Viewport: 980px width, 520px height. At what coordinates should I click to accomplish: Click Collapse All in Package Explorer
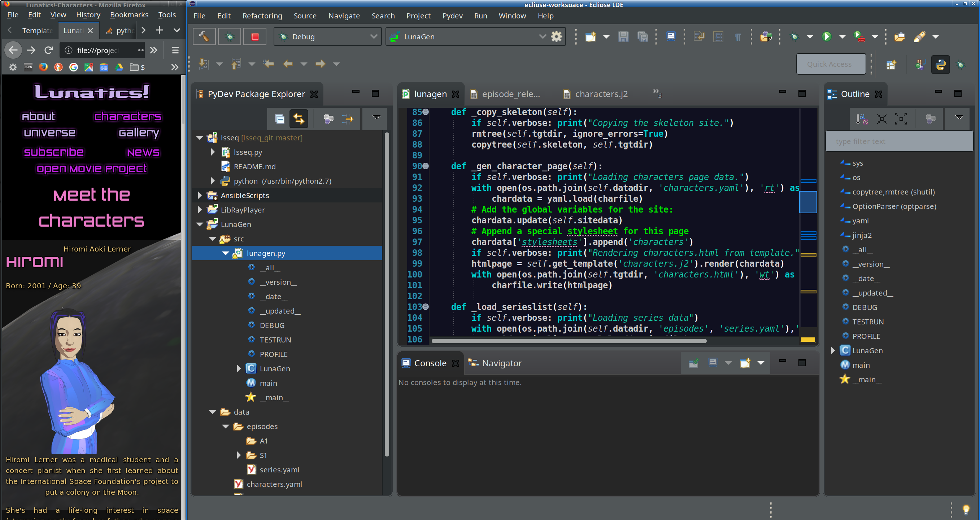tap(280, 119)
